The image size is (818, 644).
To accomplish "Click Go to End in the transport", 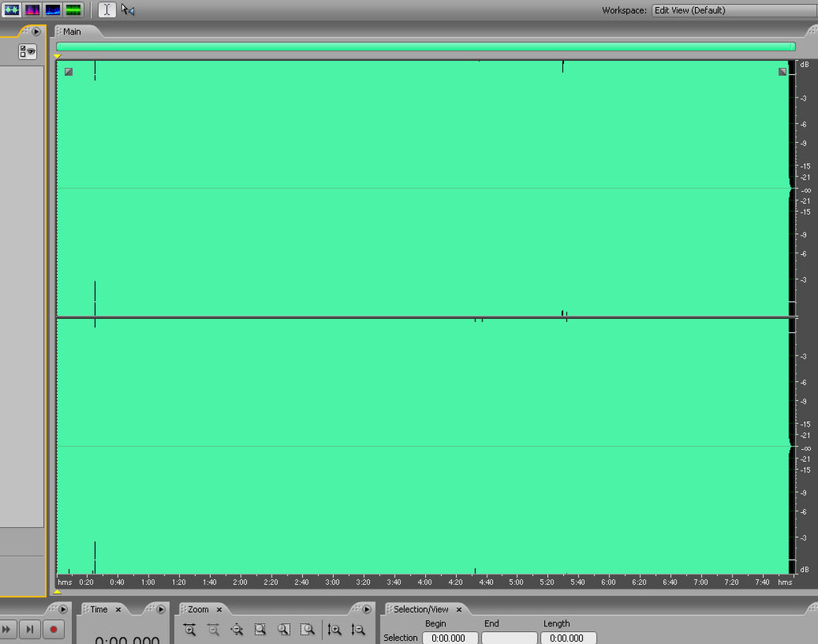I will point(30,630).
